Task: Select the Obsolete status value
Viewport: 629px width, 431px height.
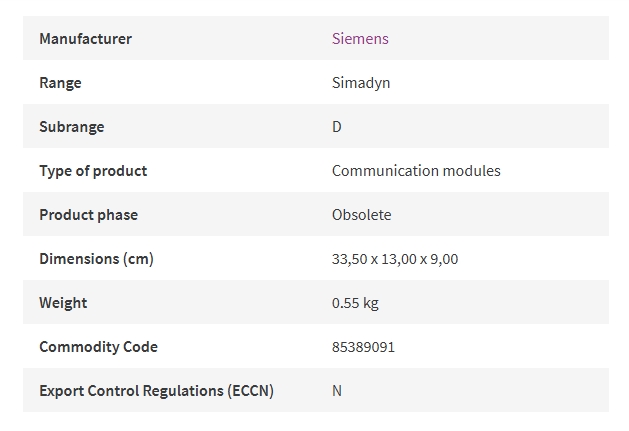Action: pyautogui.click(x=361, y=215)
